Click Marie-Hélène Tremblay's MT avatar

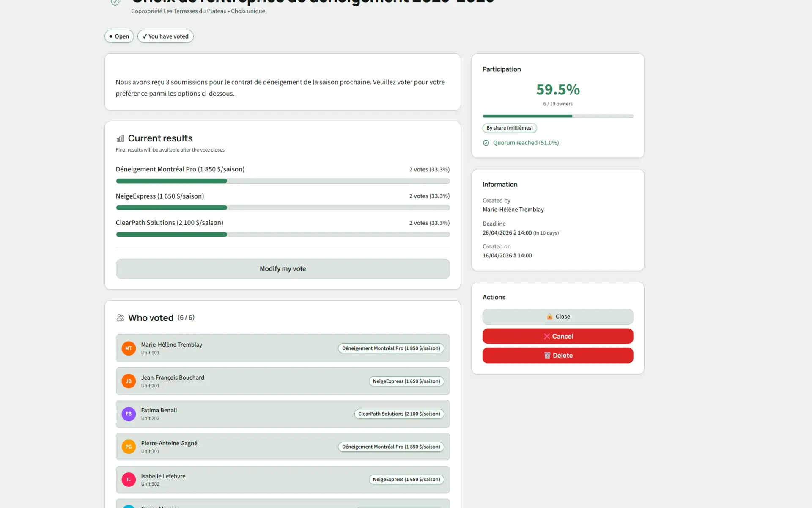(128, 348)
